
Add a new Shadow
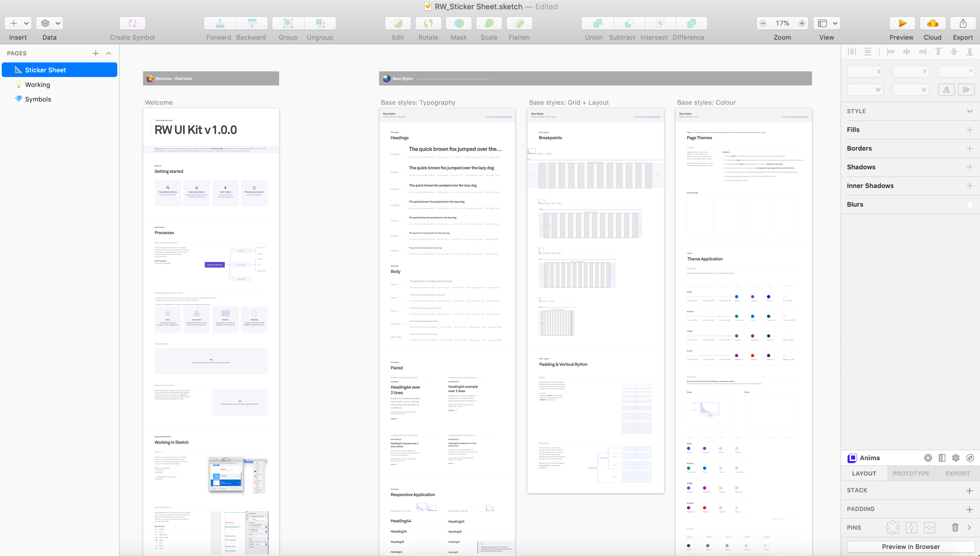[970, 167]
